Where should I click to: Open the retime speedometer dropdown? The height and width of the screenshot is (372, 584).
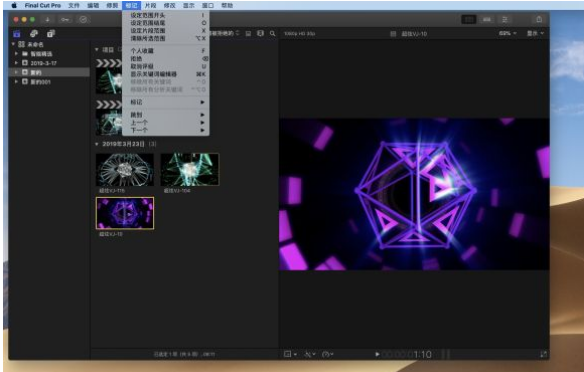tap(327, 354)
